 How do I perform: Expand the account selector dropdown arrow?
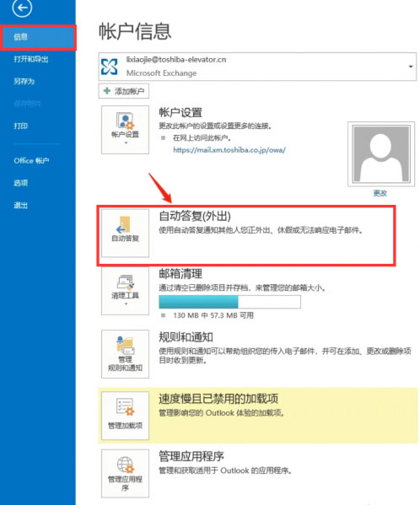[411, 67]
